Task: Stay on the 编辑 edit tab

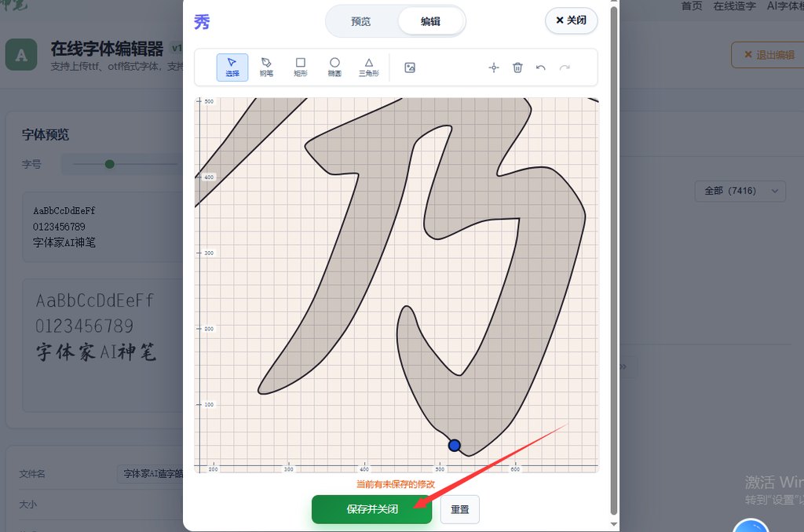Action: [431, 21]
